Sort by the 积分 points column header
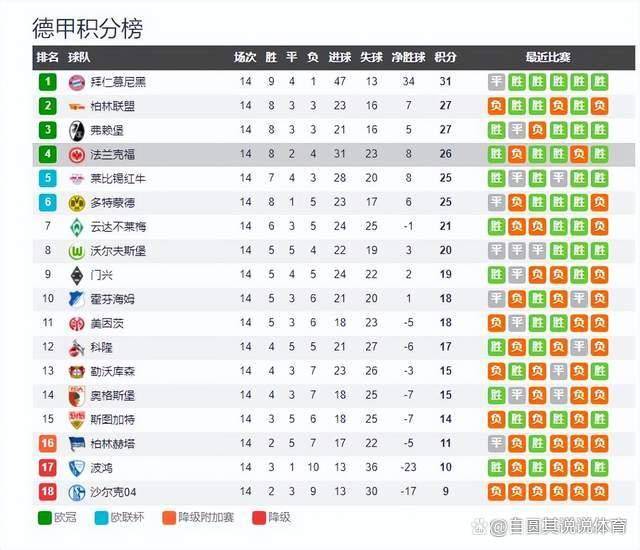The image size is (640, 550). pos(445,57)
